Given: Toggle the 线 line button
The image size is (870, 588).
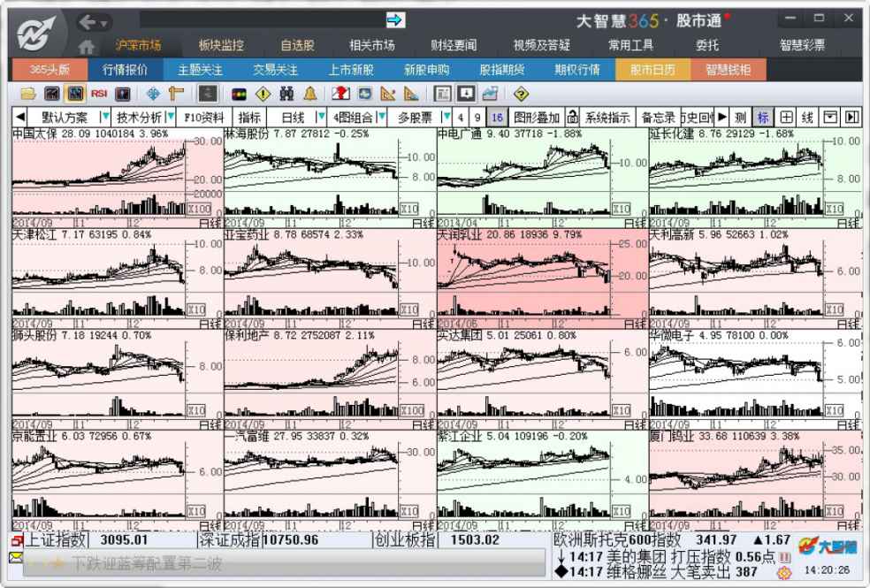Looking at the screenshot, I should click(807, 117).
